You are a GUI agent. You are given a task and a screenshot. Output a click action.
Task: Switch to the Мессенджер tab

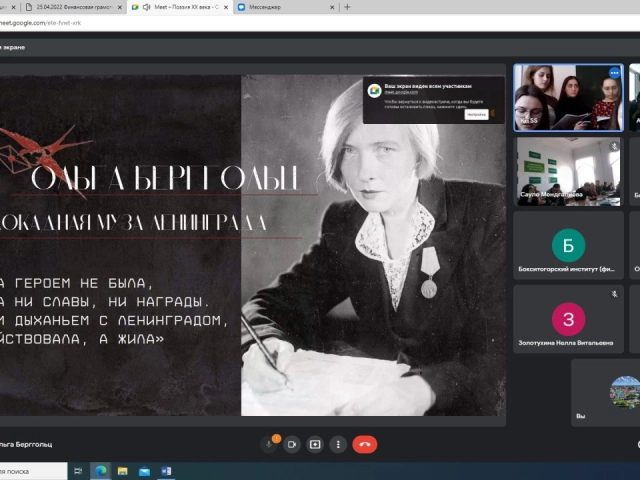point(286,7)
